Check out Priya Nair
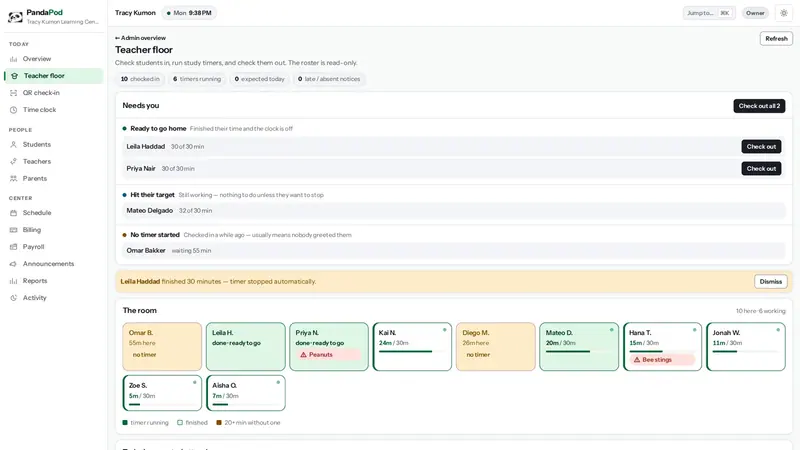 tap(761, 168)
